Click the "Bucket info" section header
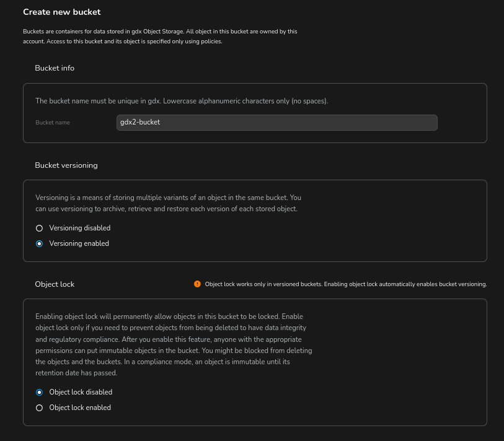This screenshot has width=504, height=441. [x=55, y=68]
